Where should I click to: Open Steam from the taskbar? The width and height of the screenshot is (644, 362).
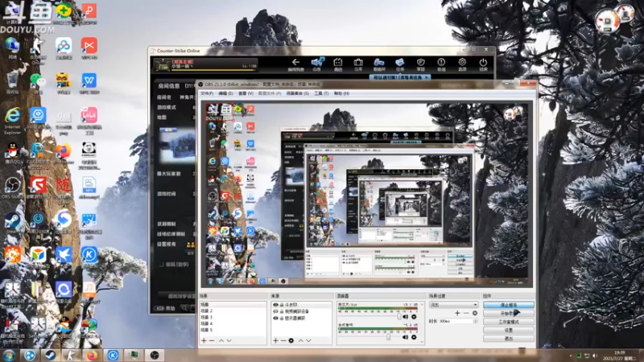[51, 355]
